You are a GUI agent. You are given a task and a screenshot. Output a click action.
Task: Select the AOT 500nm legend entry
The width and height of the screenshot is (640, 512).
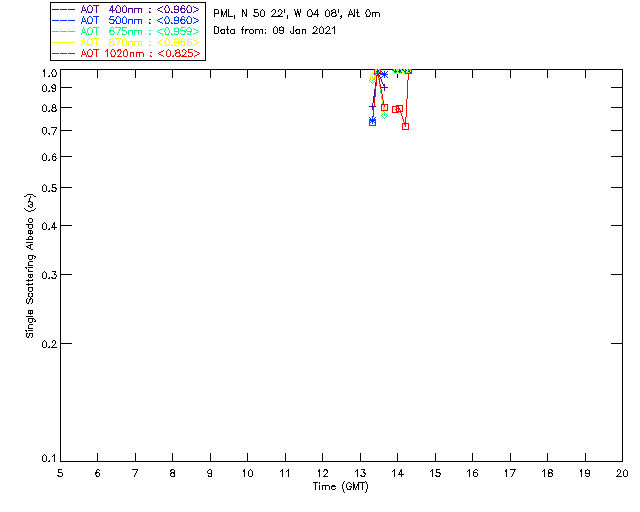pos(127,20)
